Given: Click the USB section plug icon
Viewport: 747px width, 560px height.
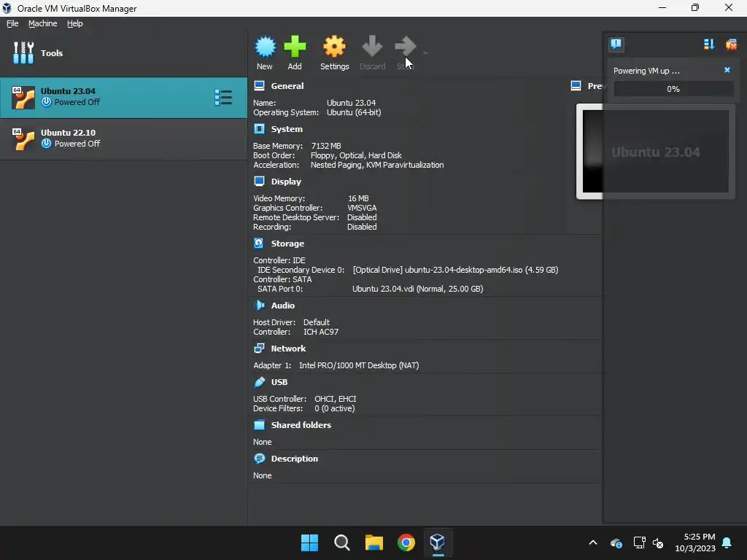Looking at the screenshot, I should click(x=259, y=382).
